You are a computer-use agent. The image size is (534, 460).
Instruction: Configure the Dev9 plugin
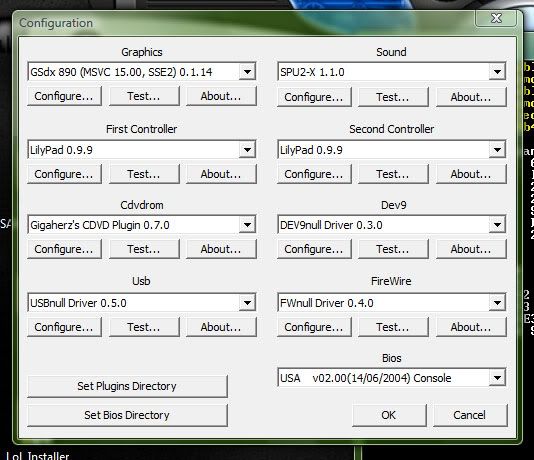click(x=314, y=249)
